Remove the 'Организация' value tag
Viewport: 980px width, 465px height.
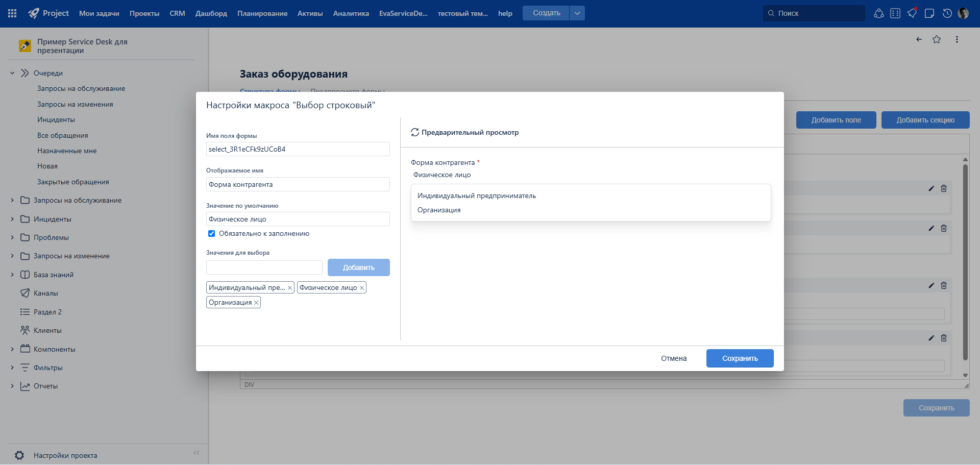pyautogui.click(x=256, y=303)
